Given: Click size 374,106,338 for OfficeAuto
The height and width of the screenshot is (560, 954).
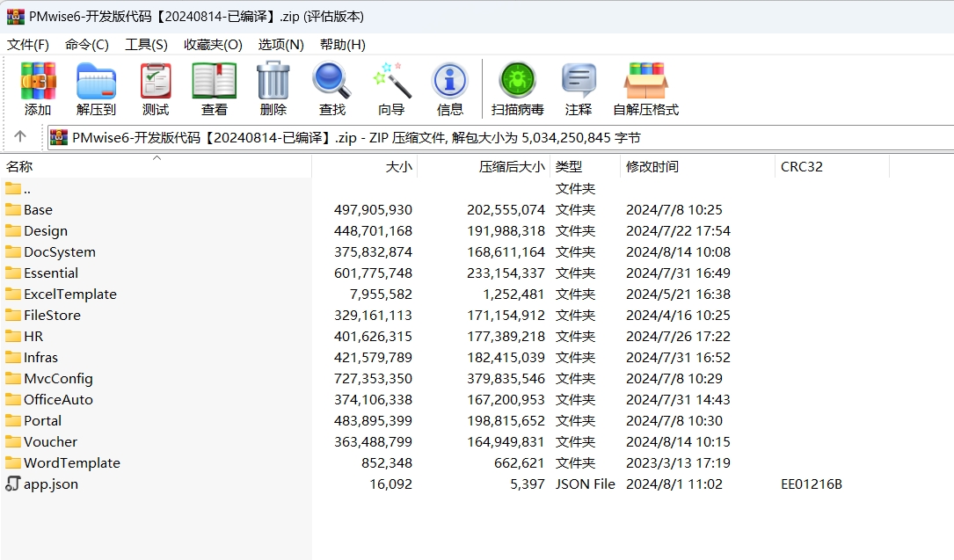Looking at the screenshot, I should click(373, 399).
